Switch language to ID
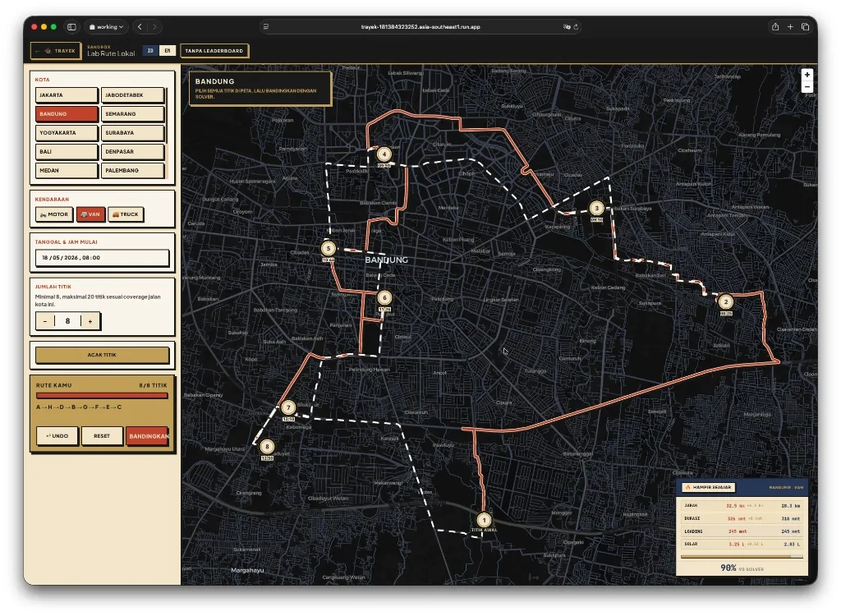841x616 pixels. (150, 50)
